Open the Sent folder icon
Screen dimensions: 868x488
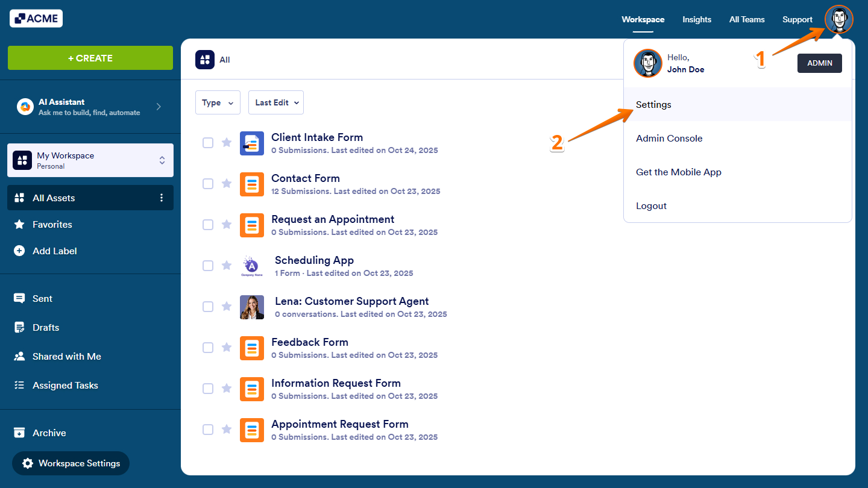pos(20,298)
